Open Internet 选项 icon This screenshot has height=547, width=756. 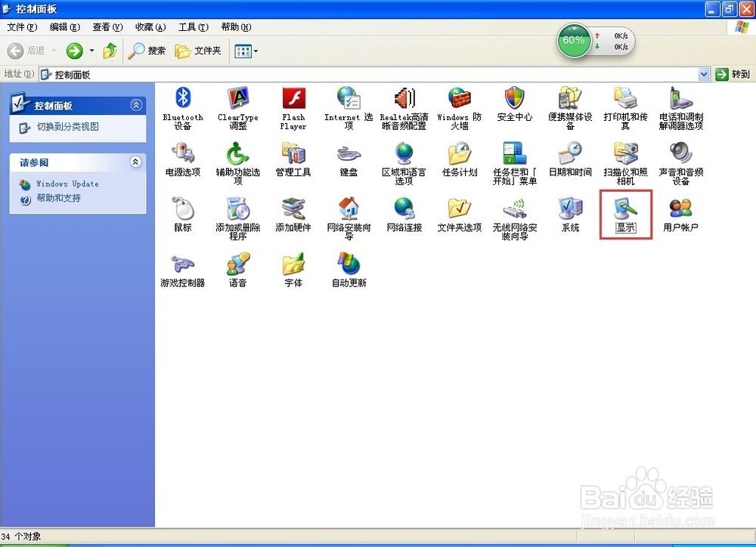coord(349,108)
